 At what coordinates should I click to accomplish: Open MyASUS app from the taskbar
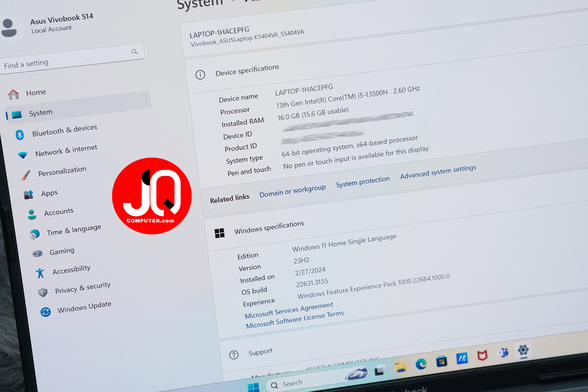462,358
